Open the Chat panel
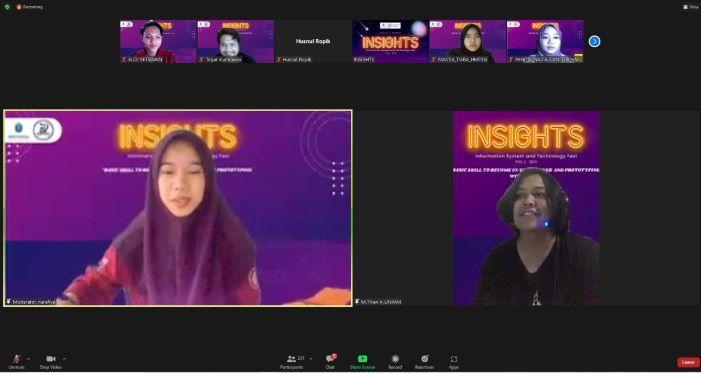 (330, 361)
